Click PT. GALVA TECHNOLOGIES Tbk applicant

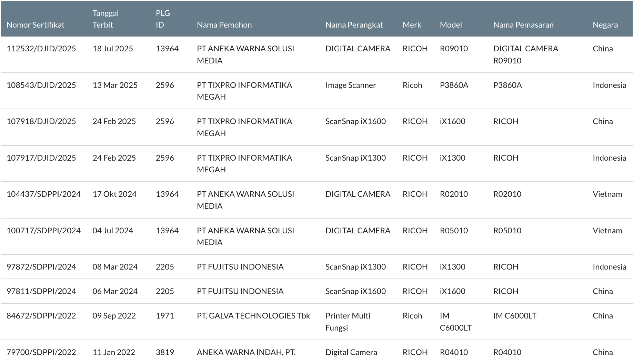click(253, 316)
